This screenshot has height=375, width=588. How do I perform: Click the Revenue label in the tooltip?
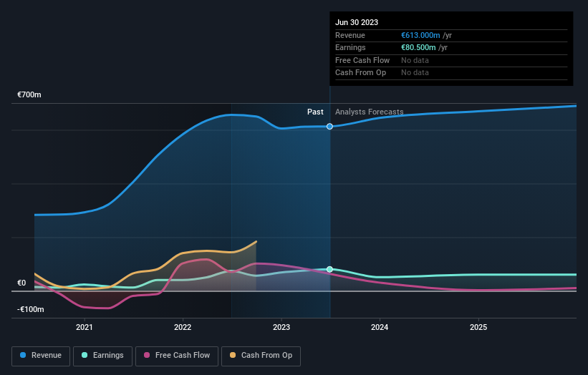click(x=350, y=35)
